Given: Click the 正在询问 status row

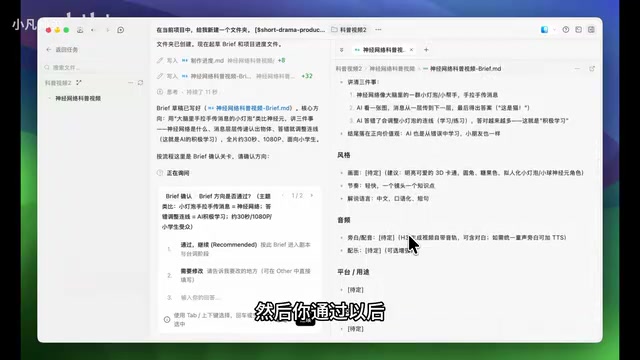Looking at the screenshot, I should click(173, 173).
